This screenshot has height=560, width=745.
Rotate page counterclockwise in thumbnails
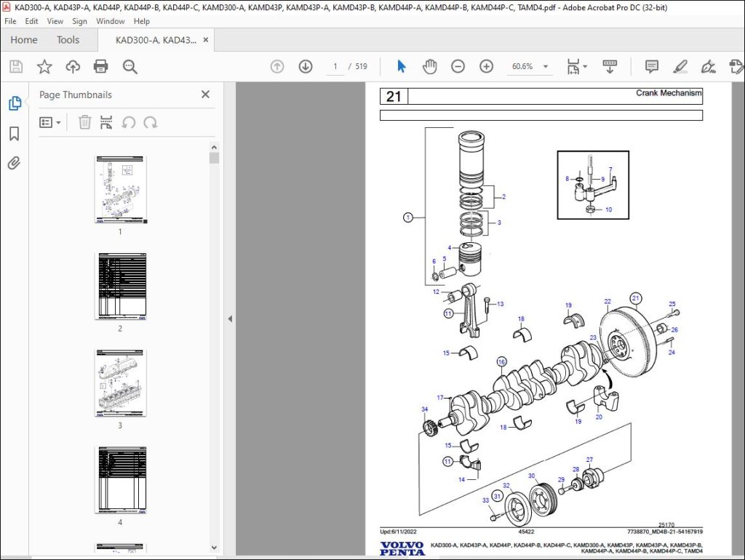pos(128,122)
